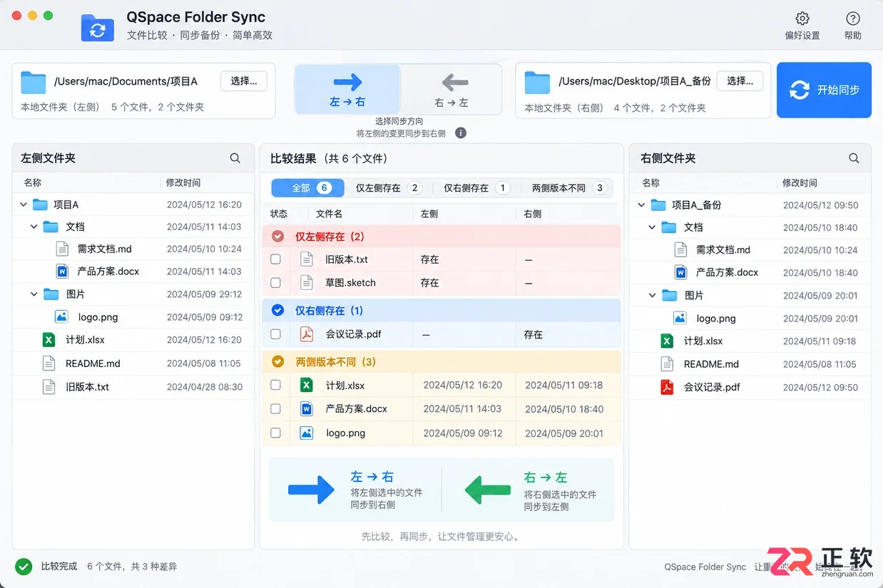Image resolution: width=883 pixels, height=588 pixels.
Task: Click 选择... for the left folder
Action: coord(244,81)
